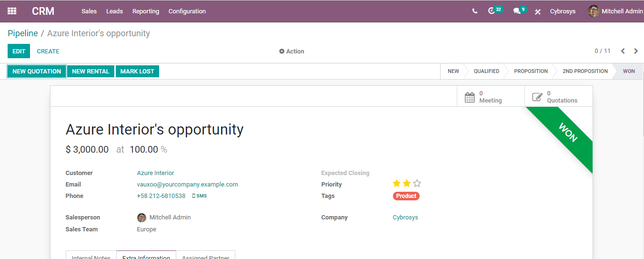Screen dimensions: 644x259
Task: Click the debug tools wrench icon
Action: click(x=538, y=11)
